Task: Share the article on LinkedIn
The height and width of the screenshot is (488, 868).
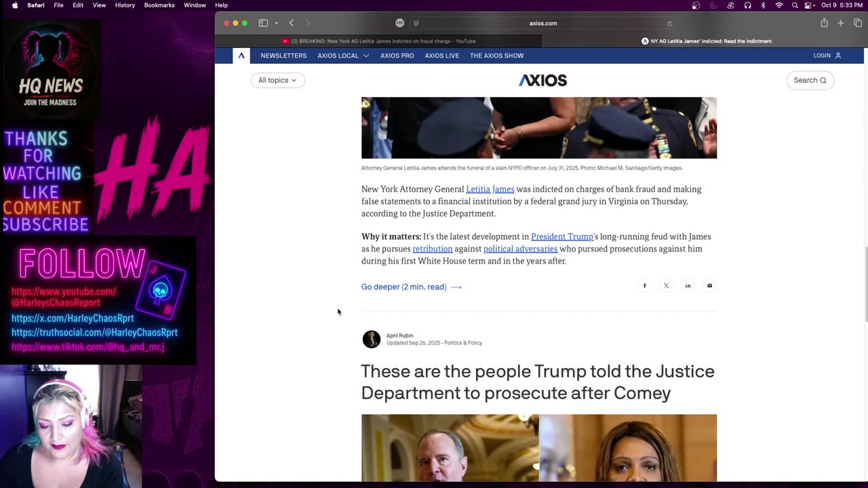Action: (x=688, y=286)
